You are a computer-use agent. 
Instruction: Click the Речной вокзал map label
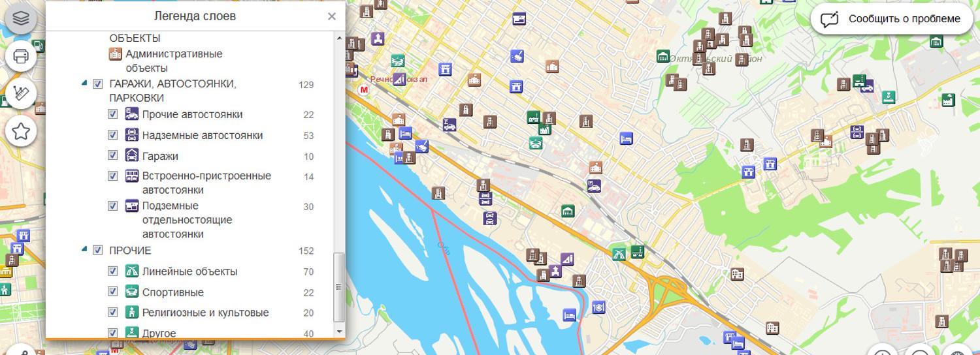[x=399, y=79]
